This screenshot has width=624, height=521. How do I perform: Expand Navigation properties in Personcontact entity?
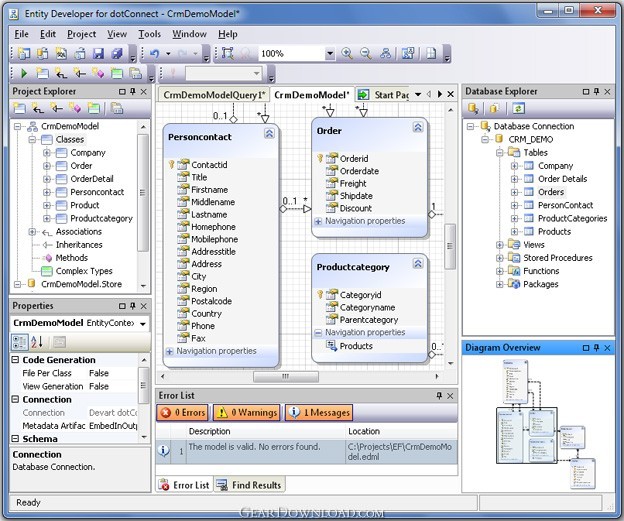tap(170, 351)
